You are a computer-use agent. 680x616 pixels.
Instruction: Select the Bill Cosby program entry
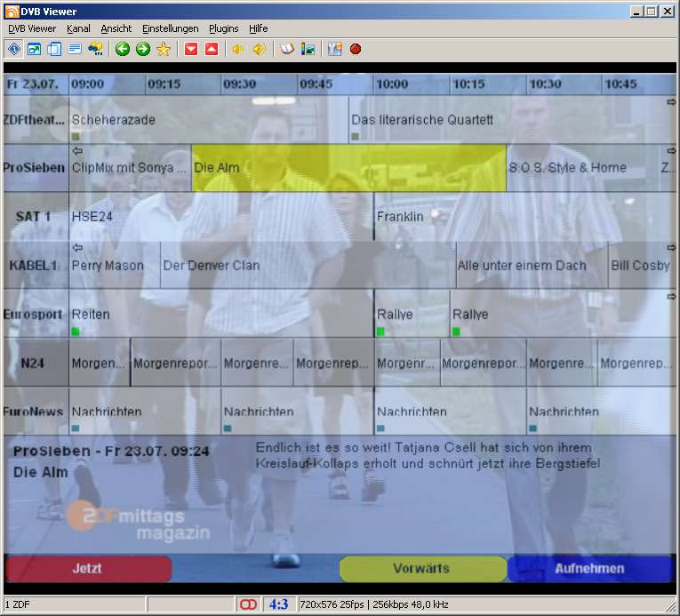coord(643,266)
